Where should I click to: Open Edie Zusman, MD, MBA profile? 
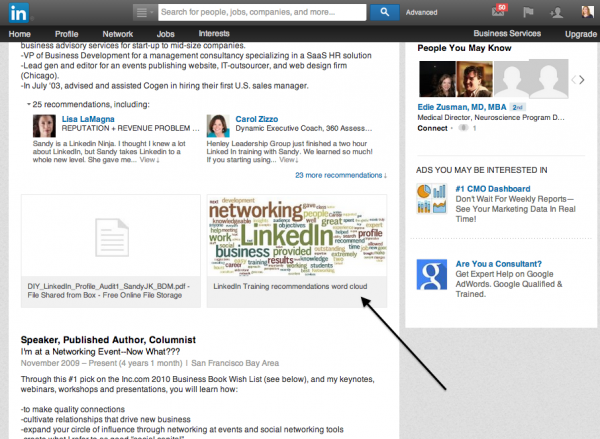pos(462,107)
